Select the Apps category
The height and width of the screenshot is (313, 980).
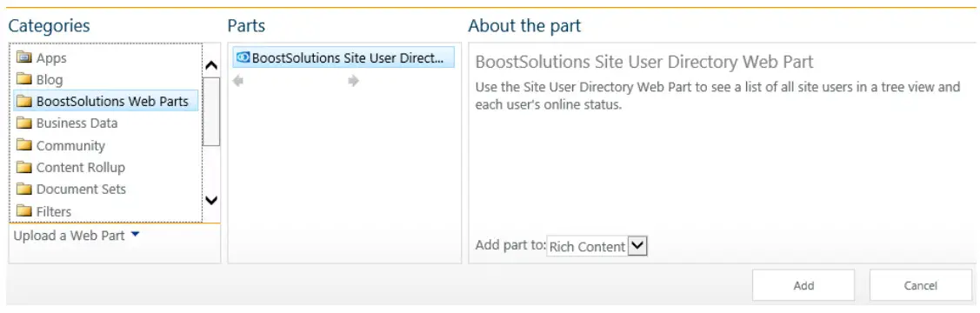point(105,58)
